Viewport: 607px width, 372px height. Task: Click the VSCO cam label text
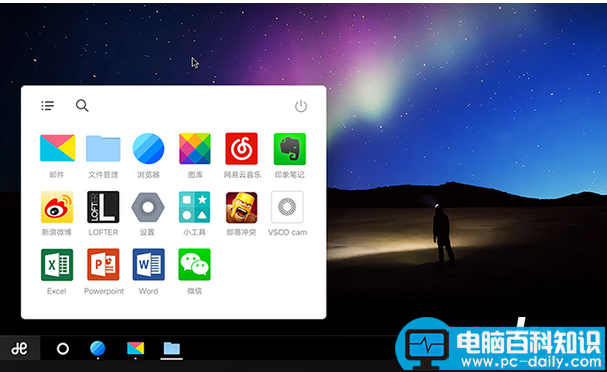[x=288, y=232]
